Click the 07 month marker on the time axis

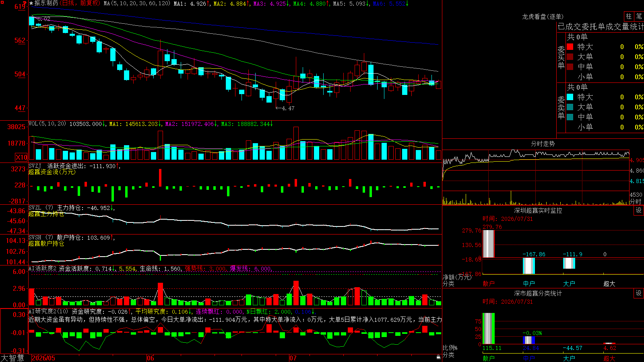pyautogui.click(x=293, y=358)
